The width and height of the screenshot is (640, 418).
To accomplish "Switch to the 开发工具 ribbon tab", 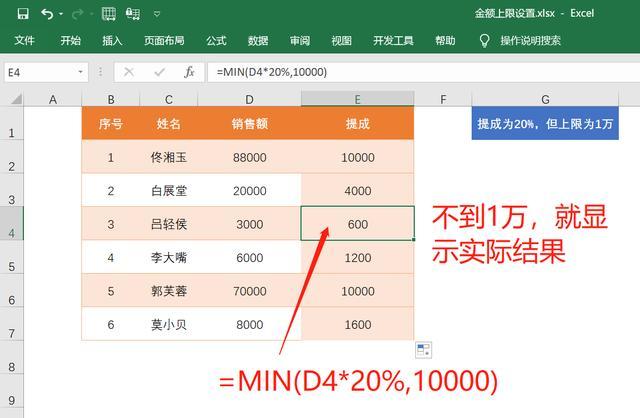I will coord(393,41).
